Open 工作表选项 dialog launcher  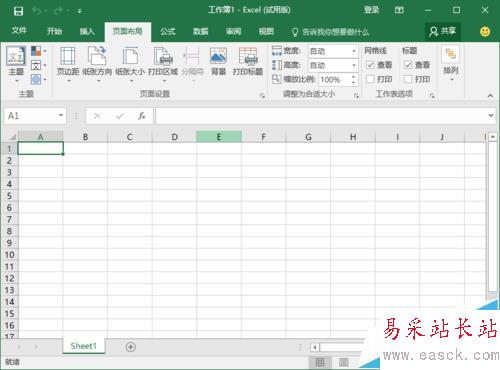pos(432,96)
